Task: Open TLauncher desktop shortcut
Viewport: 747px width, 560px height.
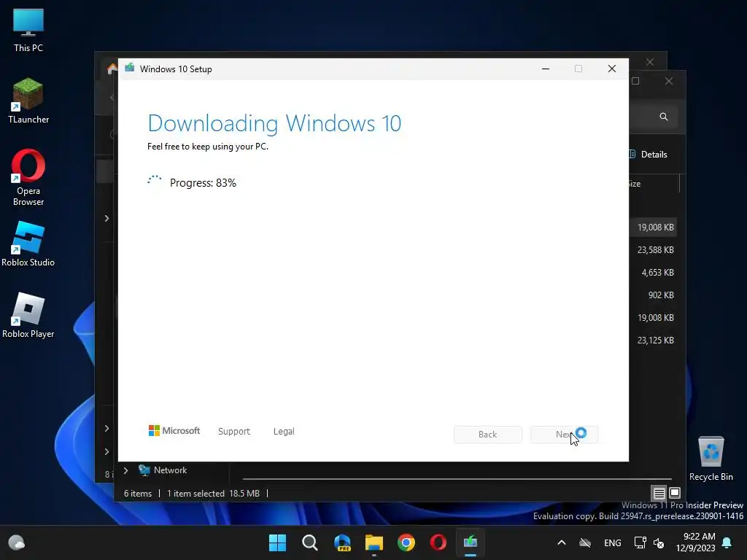Action: [28, 101]
